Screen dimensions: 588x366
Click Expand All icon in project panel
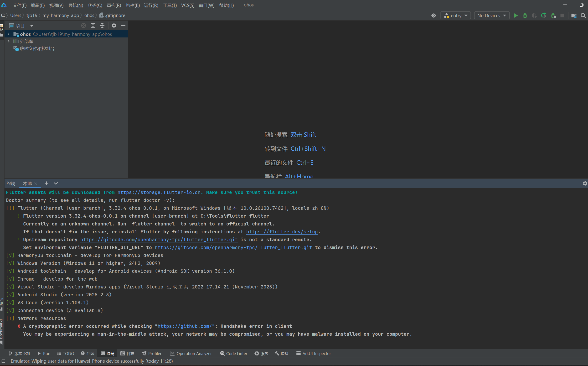coord(93,26)
